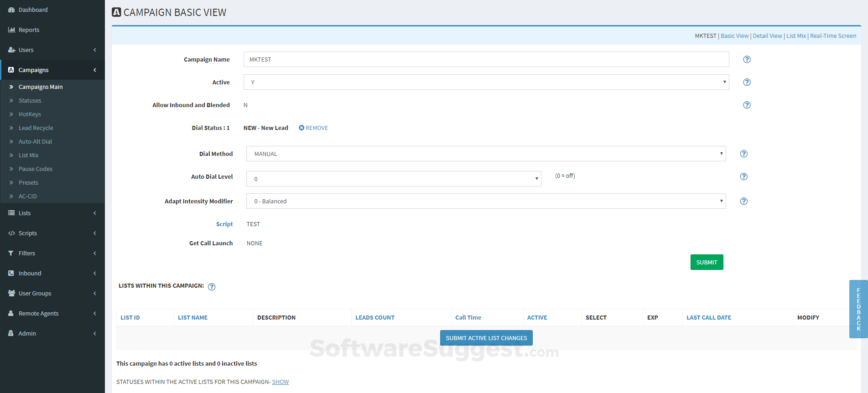Click the Campaigns icon in sidebar
868x393 pixels.
tap(11, 70)
